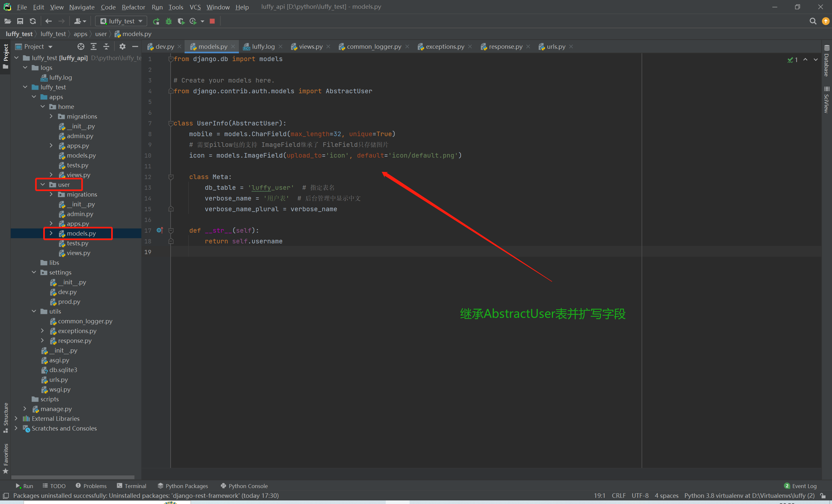832x504 pixels.
Task: Open the Event Log
Action: click(800, 486)
